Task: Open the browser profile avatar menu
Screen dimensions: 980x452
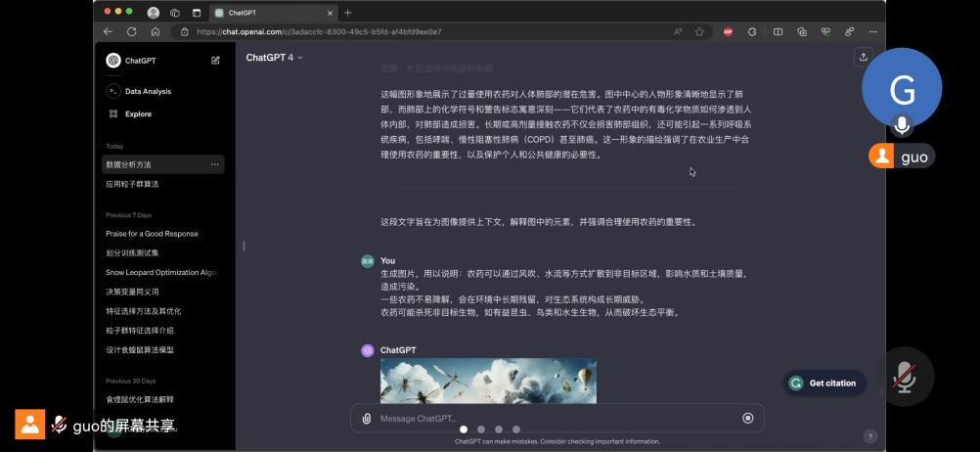Action: click(x=154, y=13)
